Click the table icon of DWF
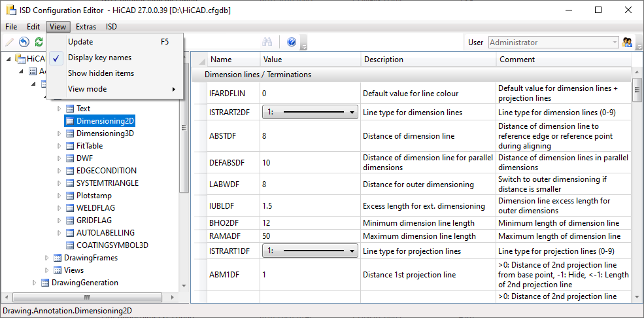This screenshot has width=644, height=318. click(x=70, y=158)
